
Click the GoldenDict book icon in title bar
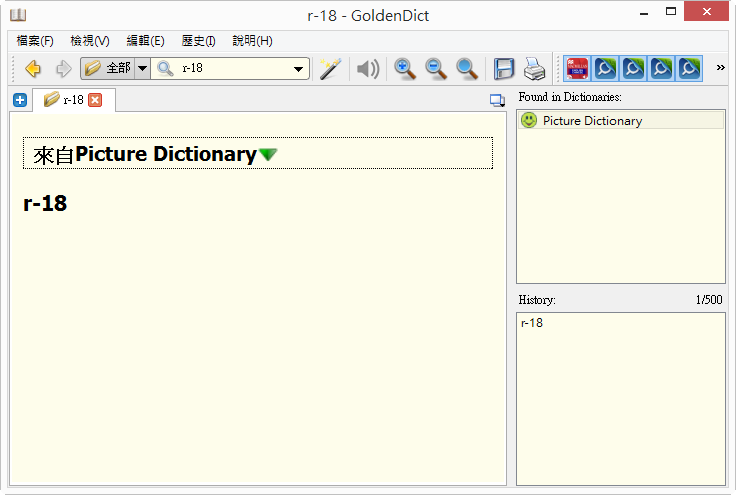pos(18,15)
